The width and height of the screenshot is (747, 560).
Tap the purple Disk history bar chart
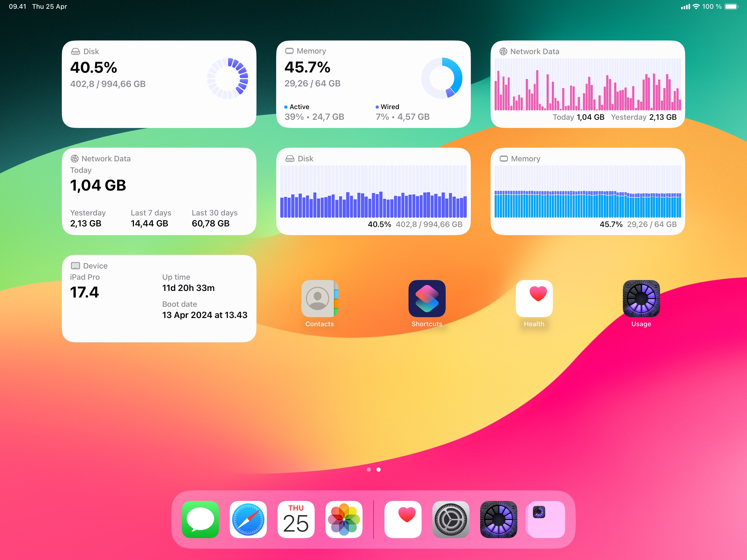(x=373, y=191)
